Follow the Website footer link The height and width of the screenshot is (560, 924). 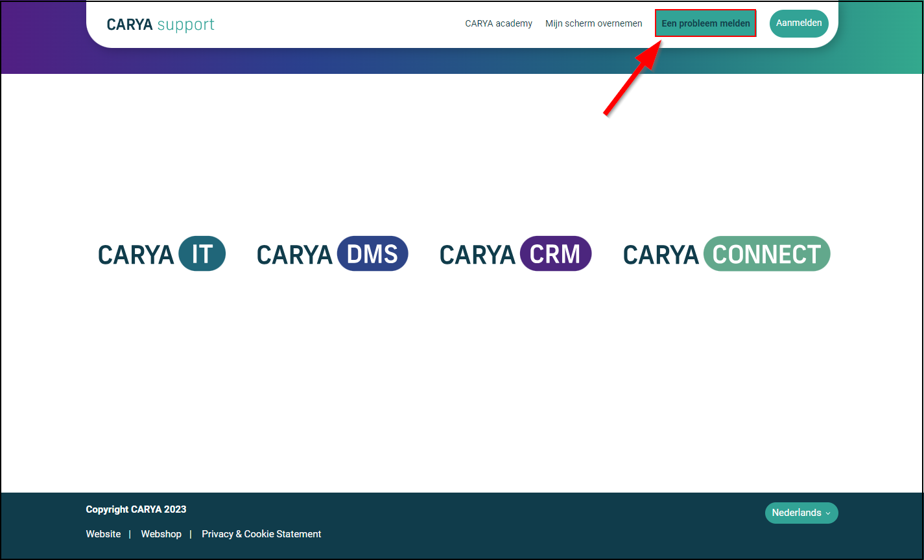click(103, 534)
